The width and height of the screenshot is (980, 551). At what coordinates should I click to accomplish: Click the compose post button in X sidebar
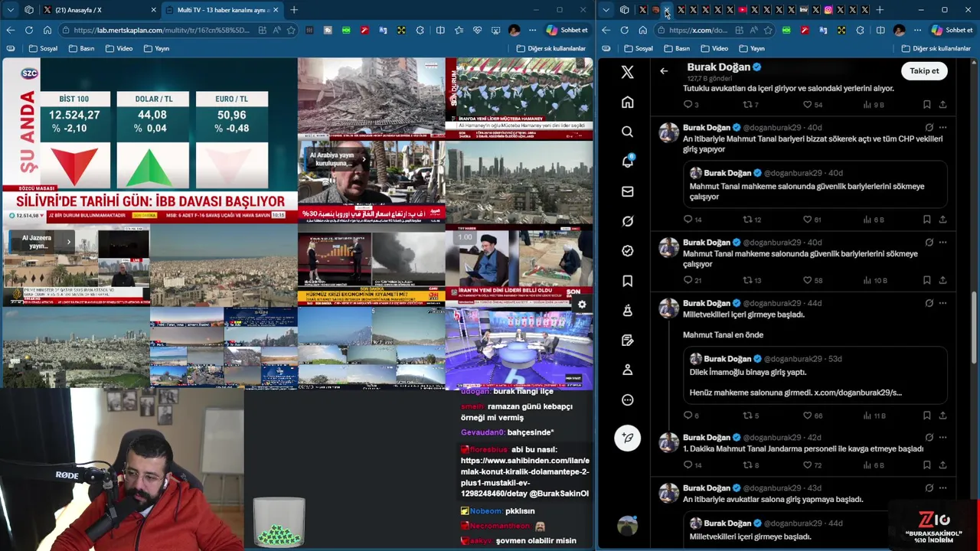point(627,438)
